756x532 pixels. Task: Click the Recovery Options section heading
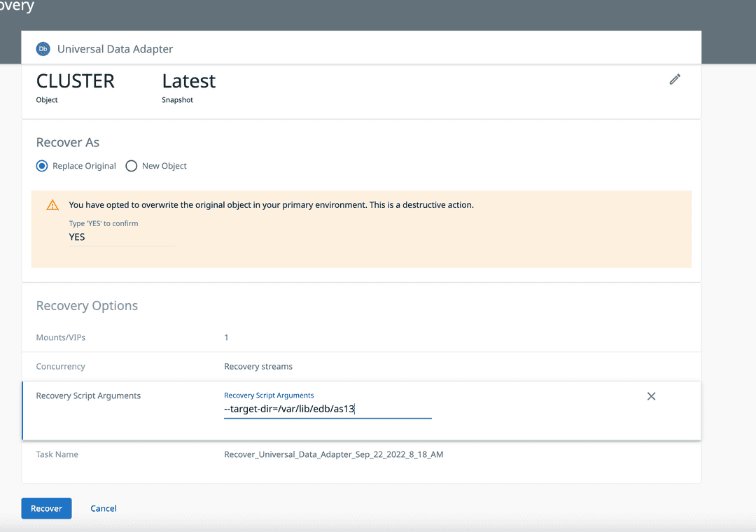(87, 305)
